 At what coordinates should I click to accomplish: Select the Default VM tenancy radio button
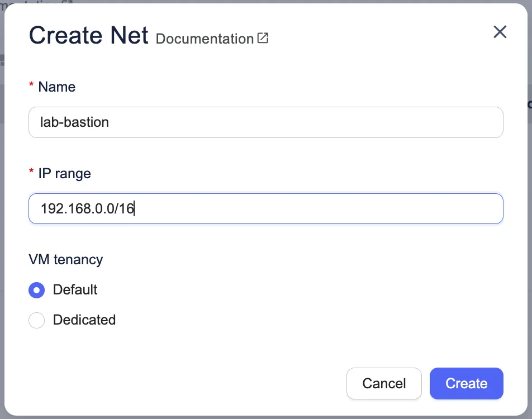tap(36, 291)
